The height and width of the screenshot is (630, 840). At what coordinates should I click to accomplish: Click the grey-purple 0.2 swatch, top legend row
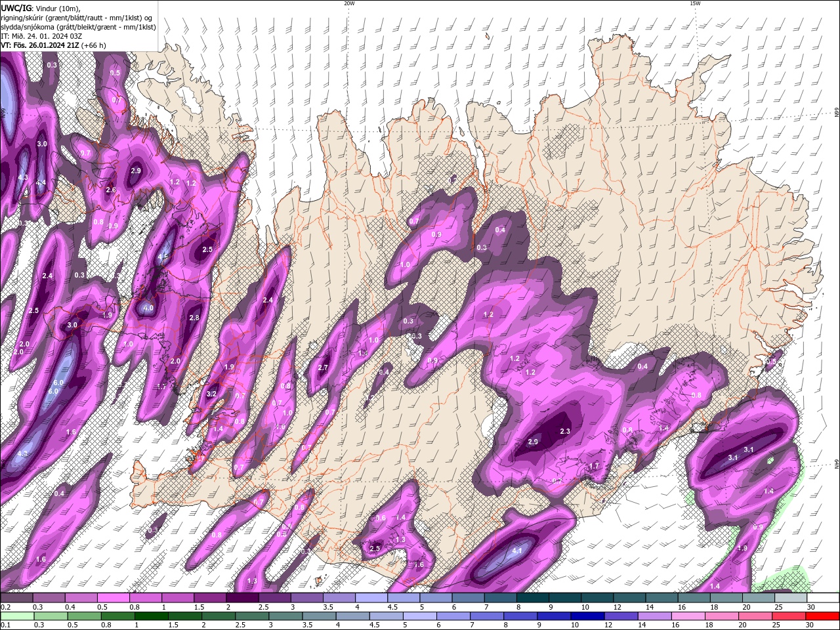click(x=16, y=598)
